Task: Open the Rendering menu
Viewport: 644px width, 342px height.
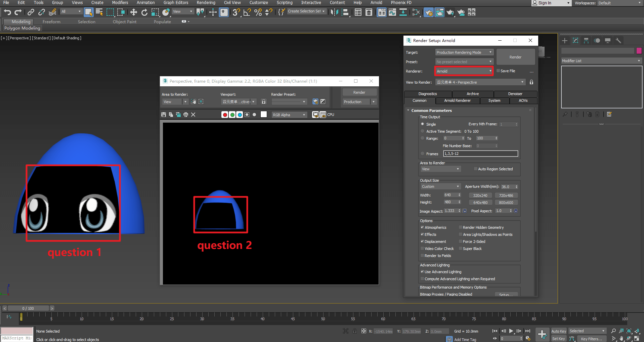Action: coord(206,3)
